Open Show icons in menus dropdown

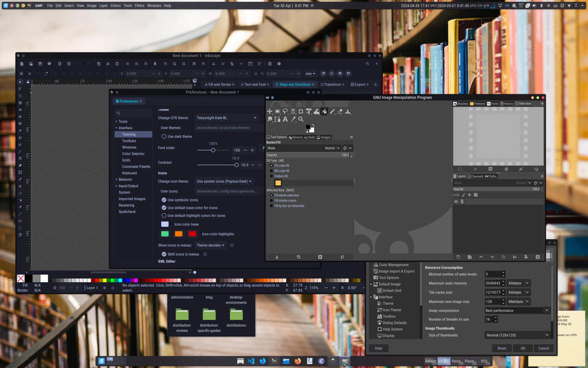210,245
